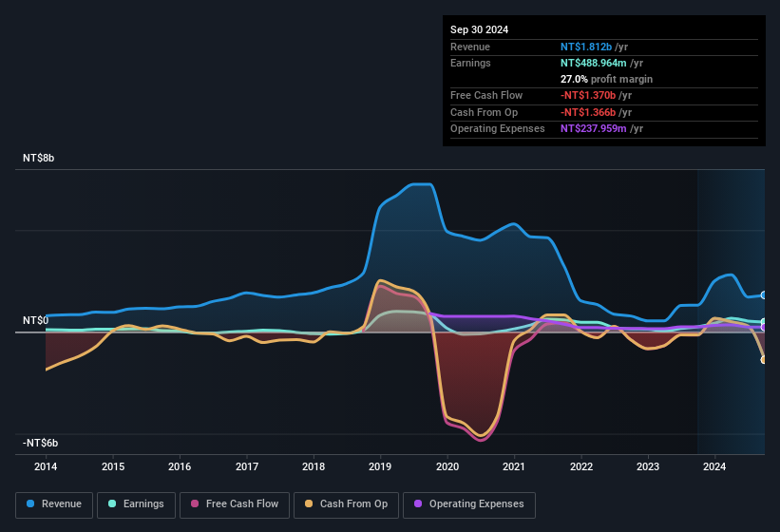Click the 2022 x-axis label

click(x=581, y=466)
